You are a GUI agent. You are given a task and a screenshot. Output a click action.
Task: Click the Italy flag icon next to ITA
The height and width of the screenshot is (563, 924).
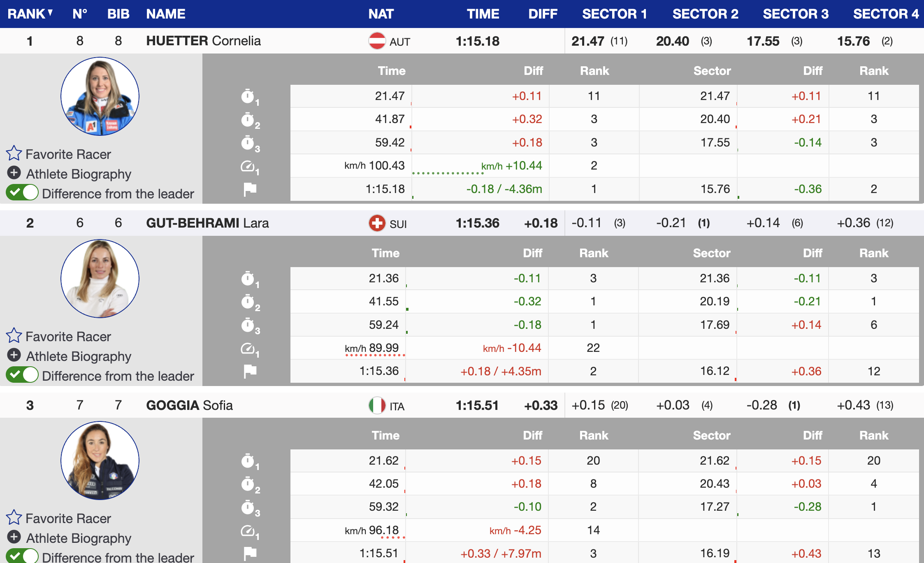377,405
